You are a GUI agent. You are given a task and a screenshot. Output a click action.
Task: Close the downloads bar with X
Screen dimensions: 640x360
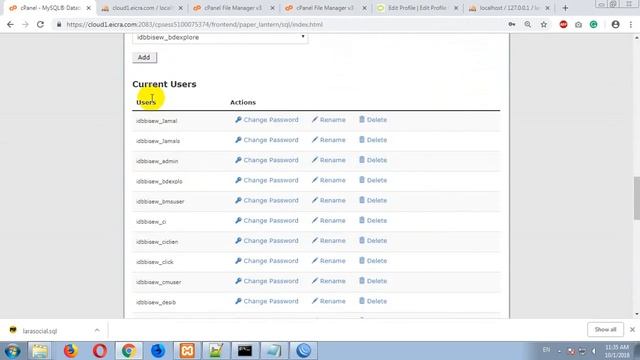pyautogui.click(x=632, y=329)
